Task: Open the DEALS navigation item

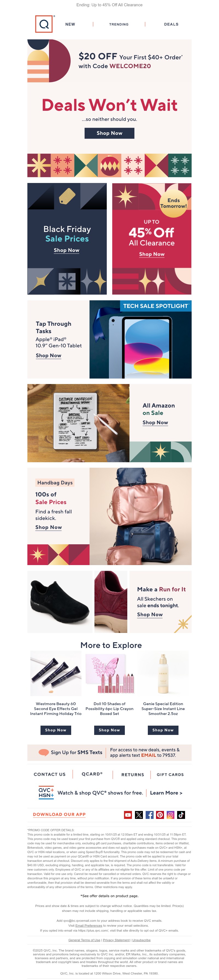Action: (171, 24)
